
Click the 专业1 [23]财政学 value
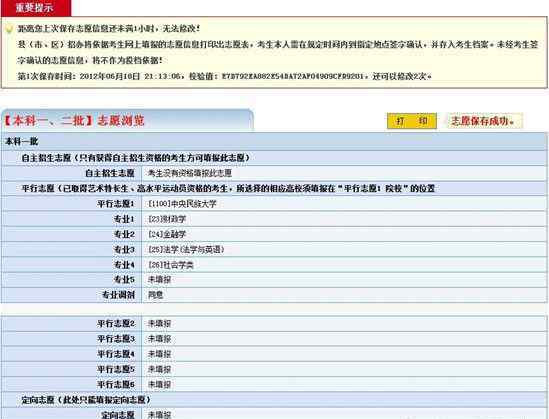(167, 219)
